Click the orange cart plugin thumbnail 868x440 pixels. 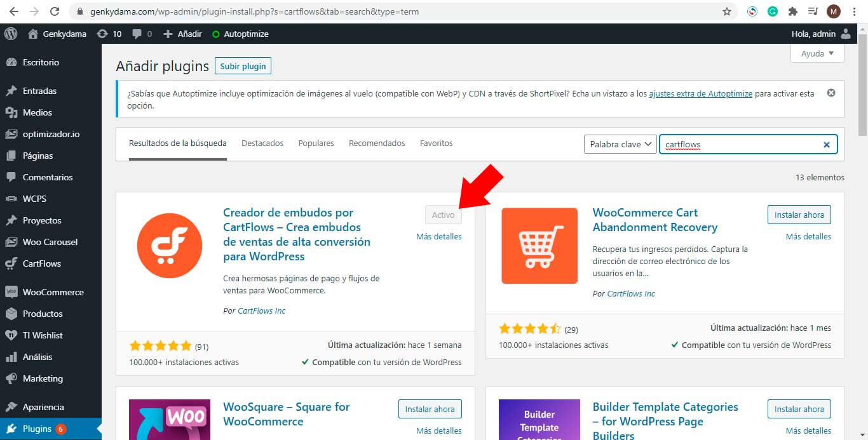(x=539, y=246)
